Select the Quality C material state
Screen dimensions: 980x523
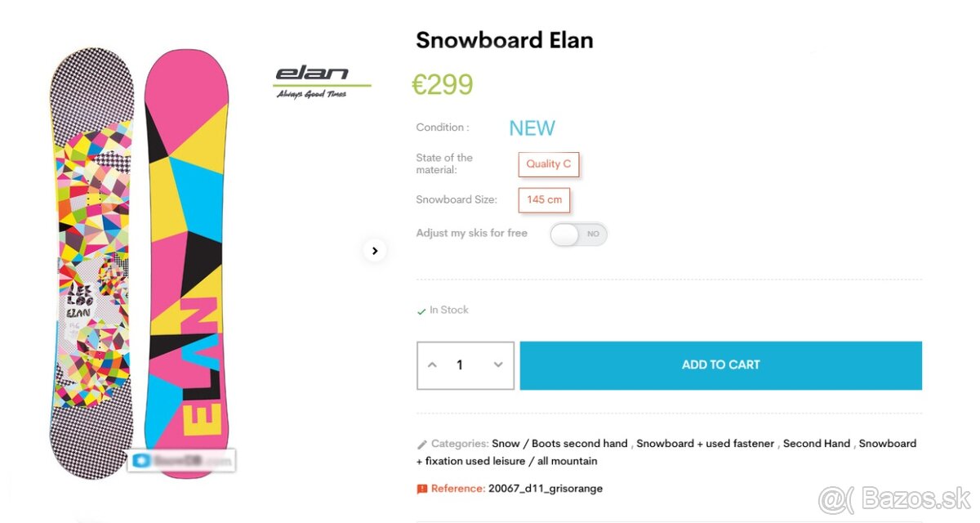(x=548, y=164)
